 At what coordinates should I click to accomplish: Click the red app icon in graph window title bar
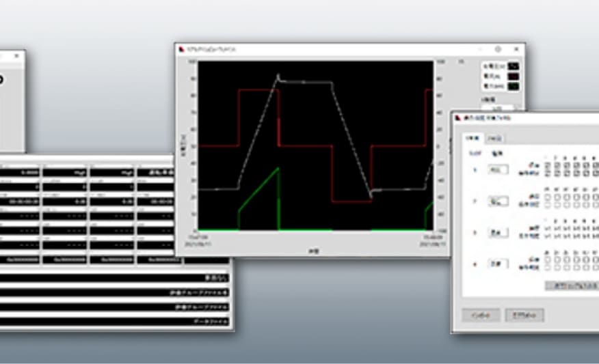tap(181, 49)
